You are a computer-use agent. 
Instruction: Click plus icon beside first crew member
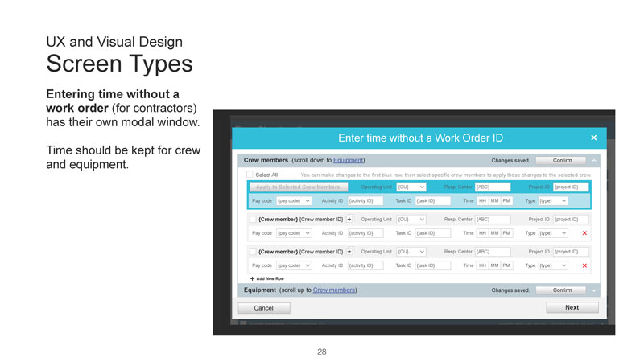(x=349, y=219)
